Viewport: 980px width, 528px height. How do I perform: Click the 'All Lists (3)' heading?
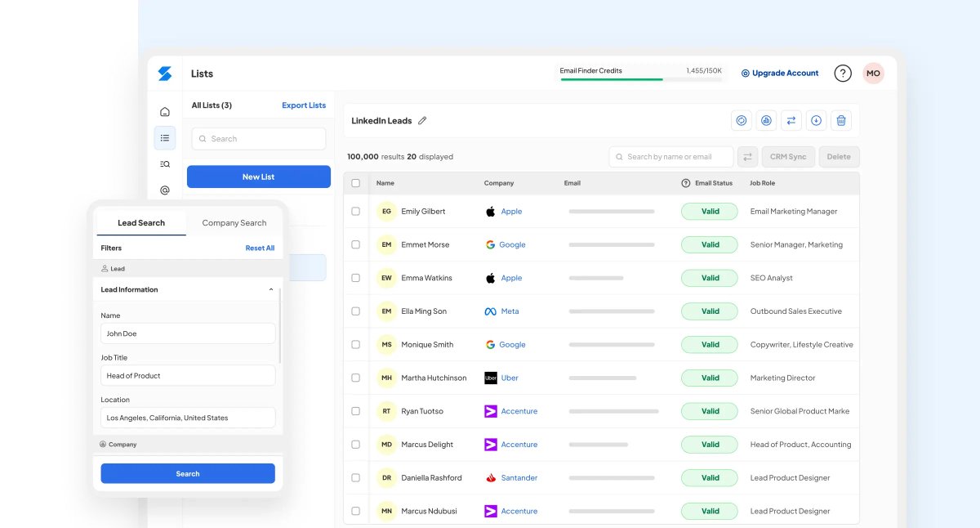click(212, 105)
